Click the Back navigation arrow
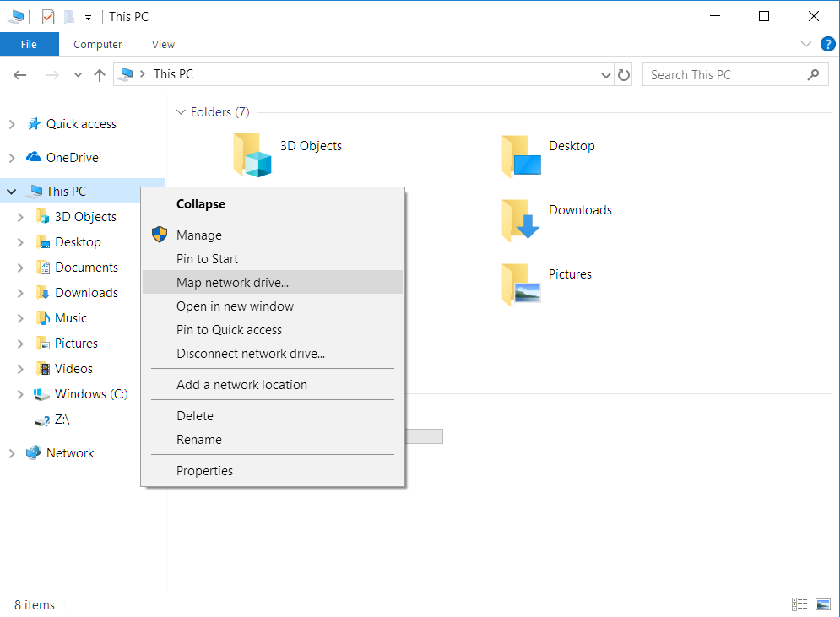 (19, 75)
